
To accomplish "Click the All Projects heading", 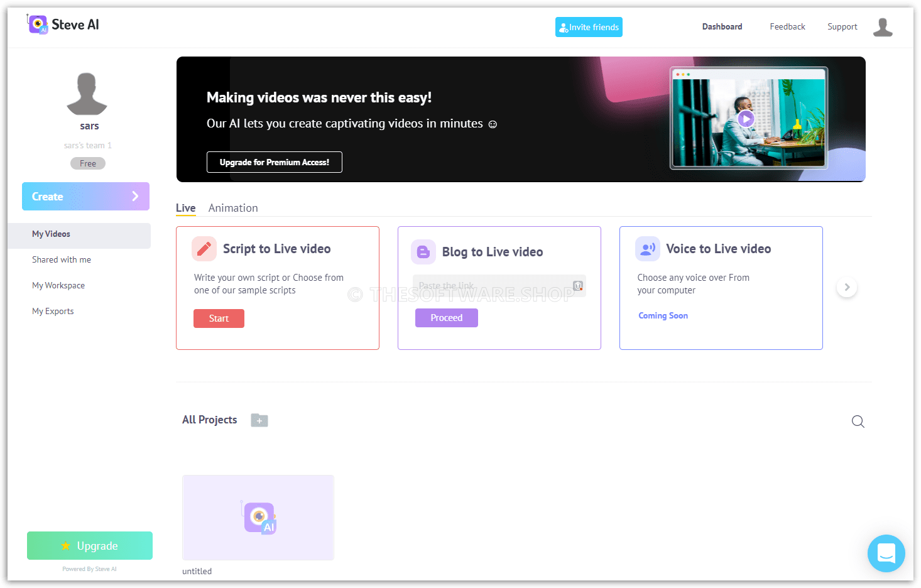I will tap(210, 420).
